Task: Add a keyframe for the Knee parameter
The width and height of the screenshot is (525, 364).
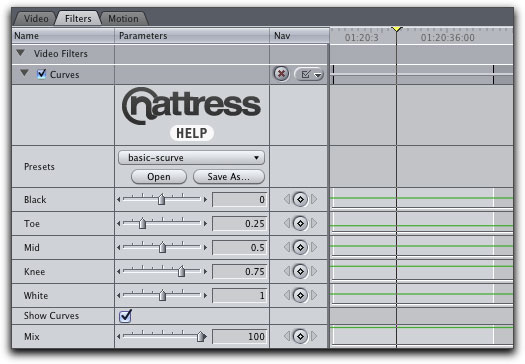Action: coord(300,271)
